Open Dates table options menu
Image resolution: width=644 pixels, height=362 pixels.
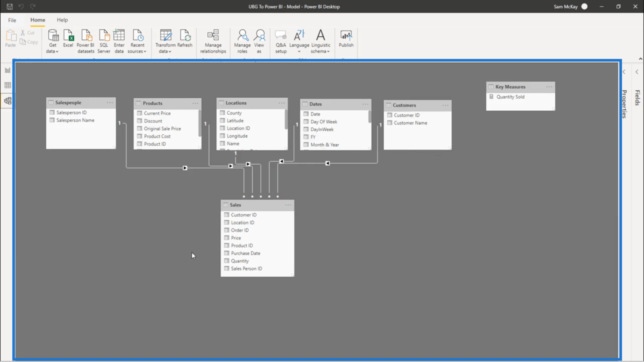tap(365, 104)
